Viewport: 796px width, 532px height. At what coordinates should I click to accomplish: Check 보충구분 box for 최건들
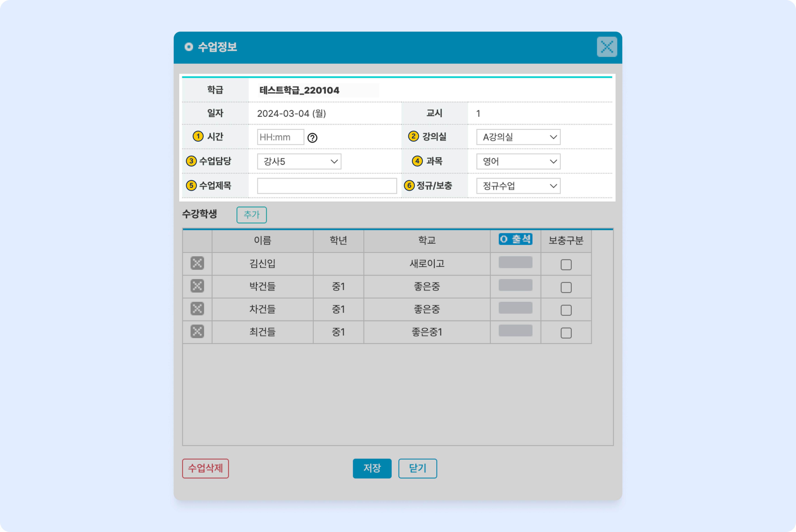pos(566,333)
